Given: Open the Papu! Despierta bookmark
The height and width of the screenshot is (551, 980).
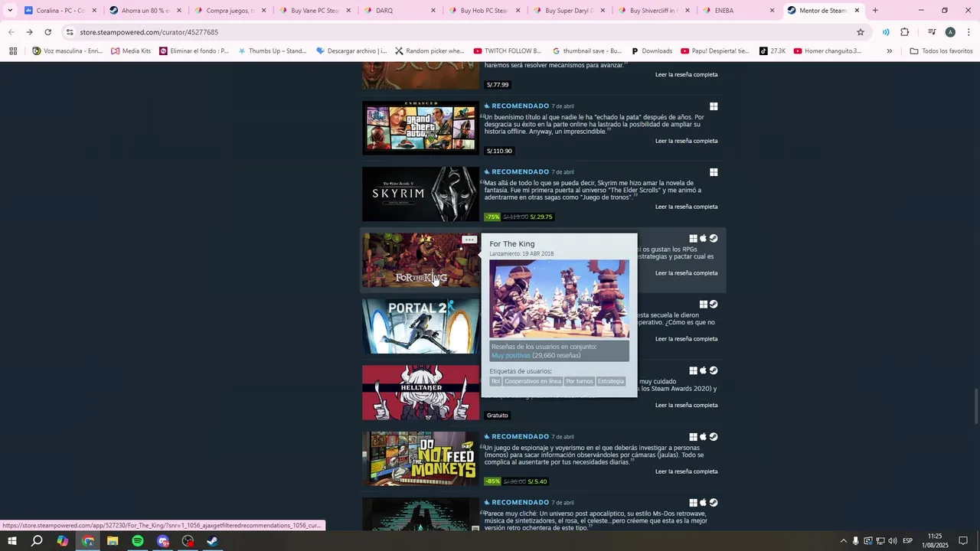Looking at the screenshot, I should [715, 51].
